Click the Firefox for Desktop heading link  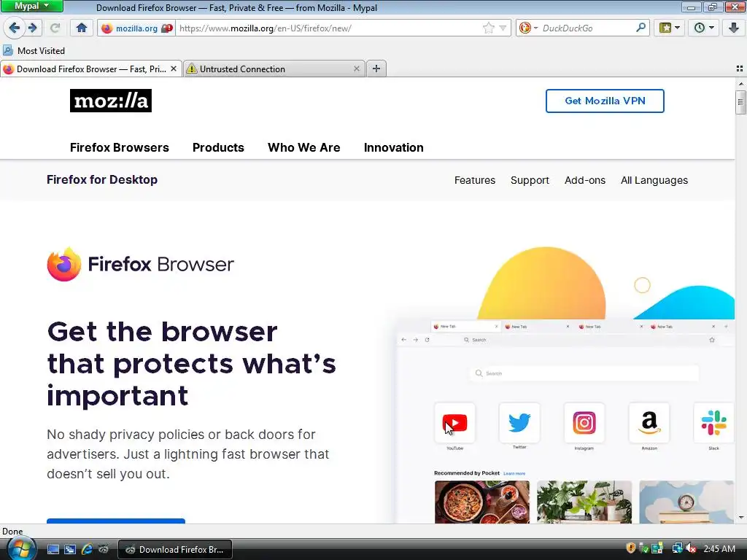pyautogui.click(x=102, y=179)
